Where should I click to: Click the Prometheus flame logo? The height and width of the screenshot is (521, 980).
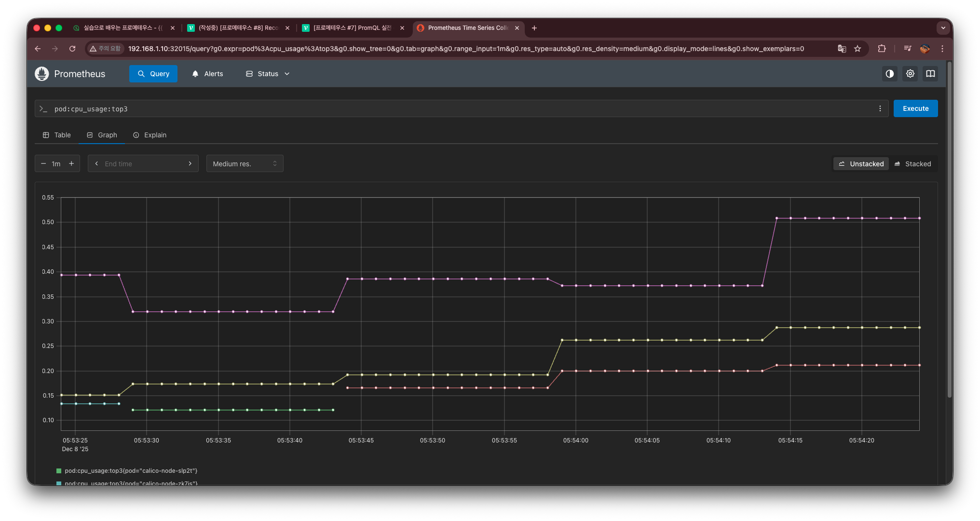point(42,74)
